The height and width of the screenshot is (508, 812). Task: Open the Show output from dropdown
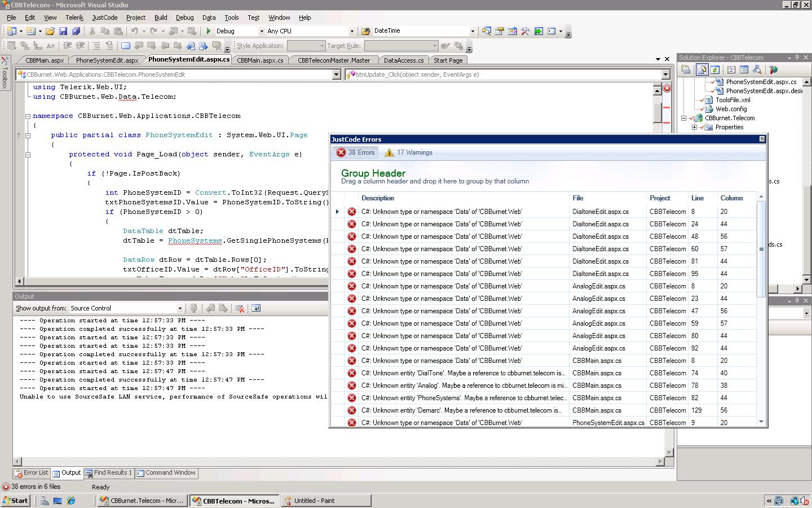(180, 308)
